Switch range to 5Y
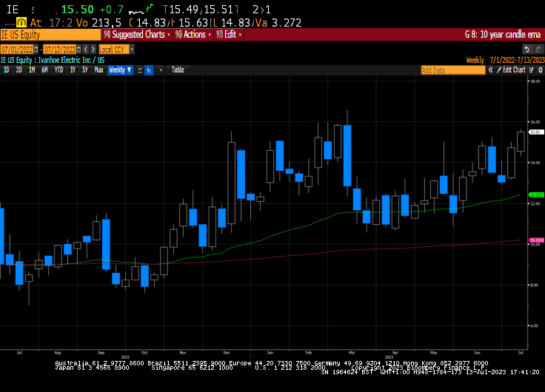The width and height of the screenshot is (545, 392). 84,70
